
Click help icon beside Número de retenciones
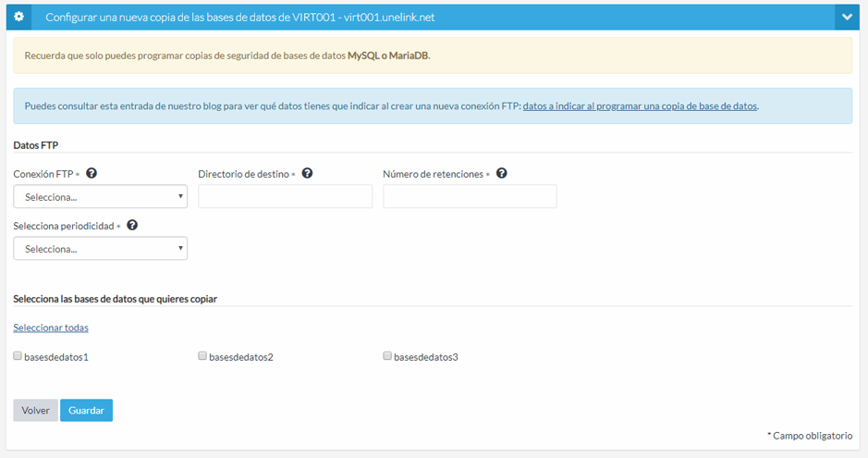pos(502,173)
